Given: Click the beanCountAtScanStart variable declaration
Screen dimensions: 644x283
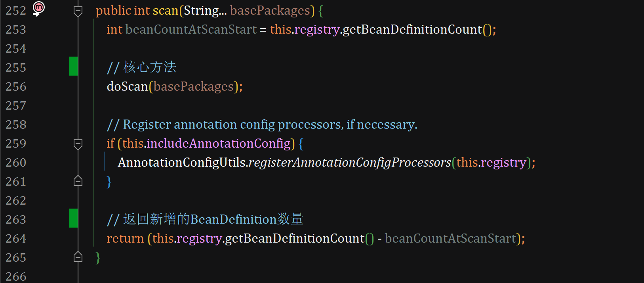Looking at the screenshot, I should coord(191,29).
